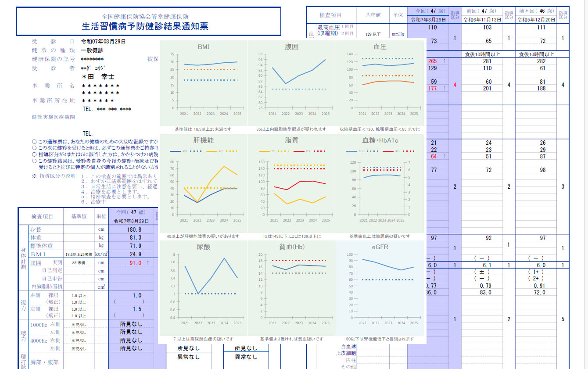This screenshot has height=369, width=588.
Task: Click the 腹囲 waist chart title
Action: (291, 47)
